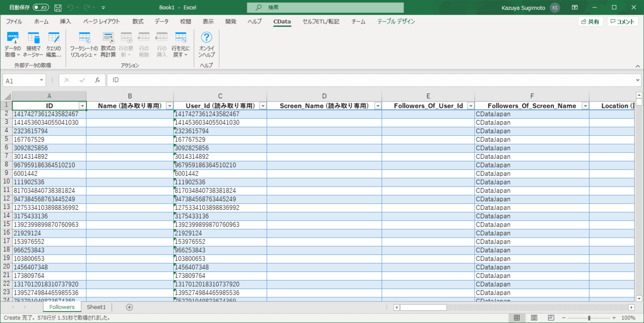Click the 共有 share button
Screen dimensions: 644x323
pos(590,21)
